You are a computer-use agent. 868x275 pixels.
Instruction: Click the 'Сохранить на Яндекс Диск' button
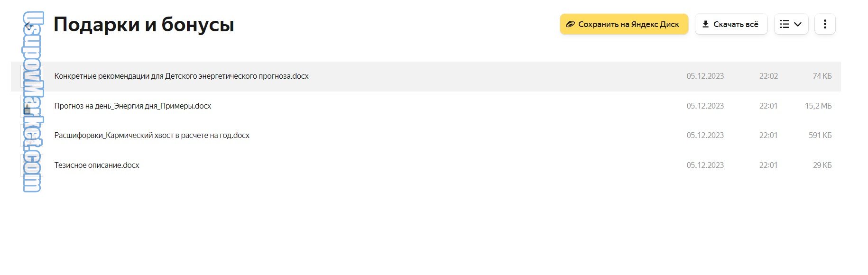[624, 24]
